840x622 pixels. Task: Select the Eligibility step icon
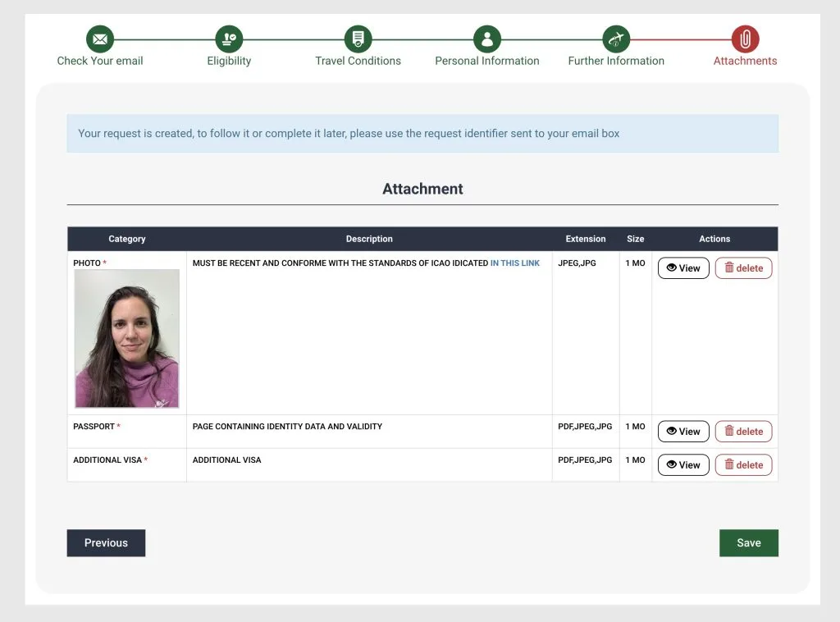point(229,39)
